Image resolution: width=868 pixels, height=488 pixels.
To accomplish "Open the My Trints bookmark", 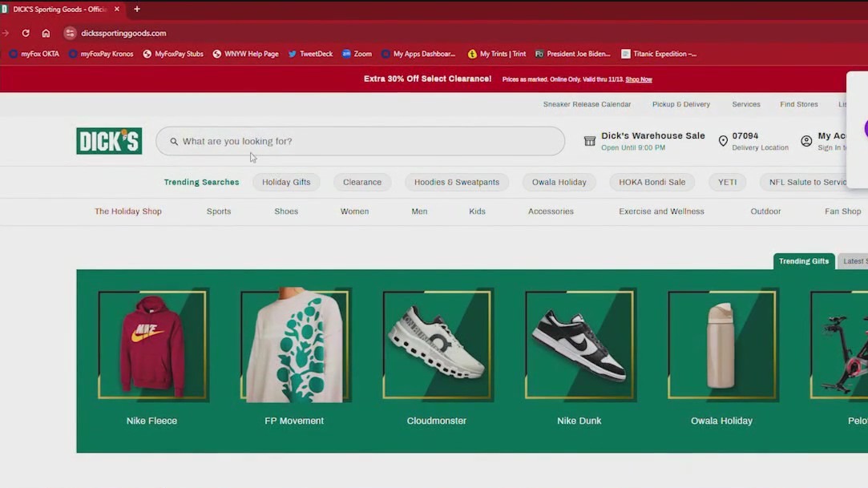I will click(x=497, y=54).
